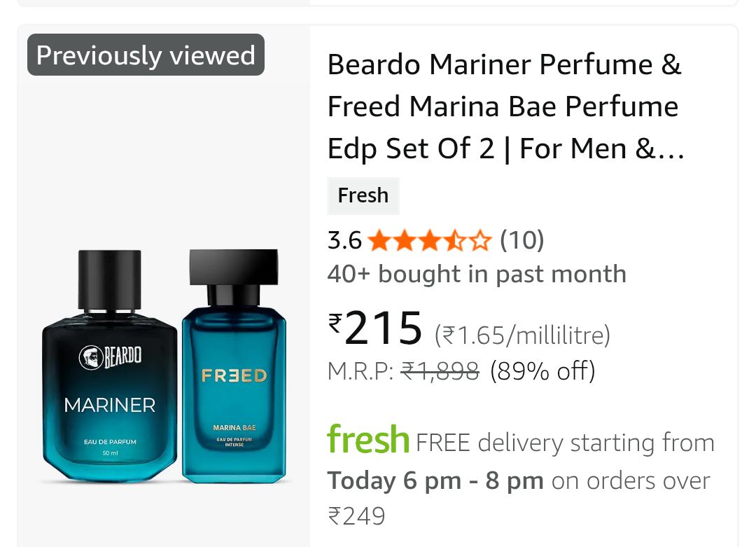The width and height of the screenshot is (756, 547).
Task: Click the Beardo logo on the bottle
Action: click(x=111, y=357)
